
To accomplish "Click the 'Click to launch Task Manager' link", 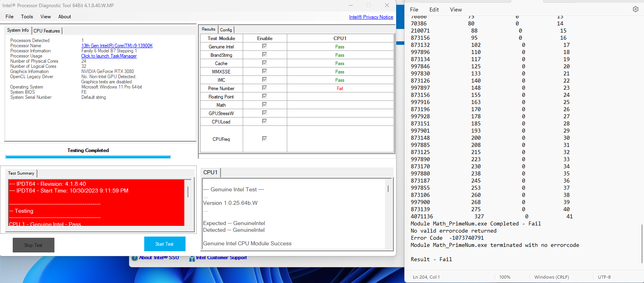I will point(109,56).
